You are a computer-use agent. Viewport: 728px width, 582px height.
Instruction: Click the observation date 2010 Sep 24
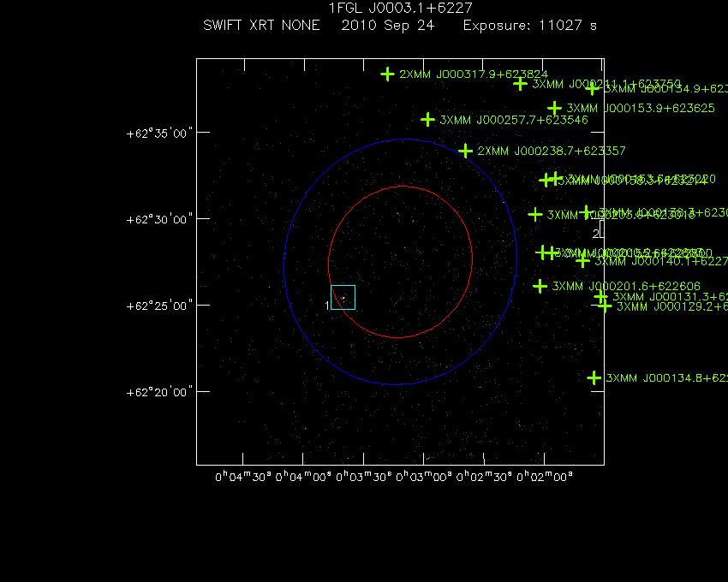click(388, 25)
